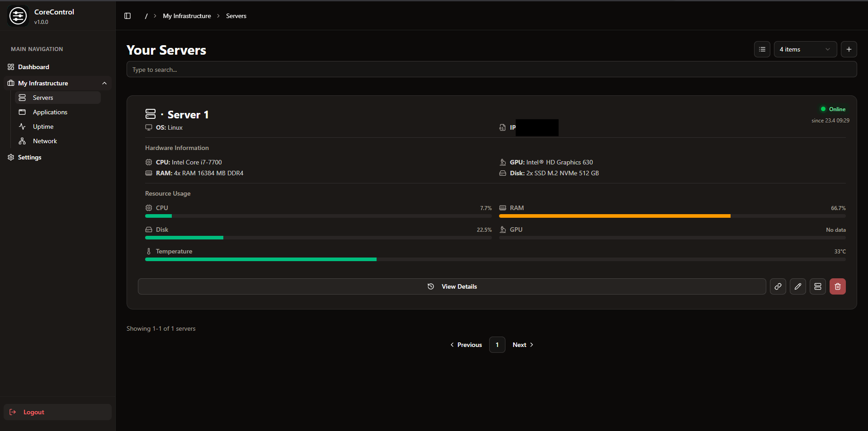The height and width of the screenshot is (431, 868).
Task: Click the plus icon to add a server
Action: point(849,49)
